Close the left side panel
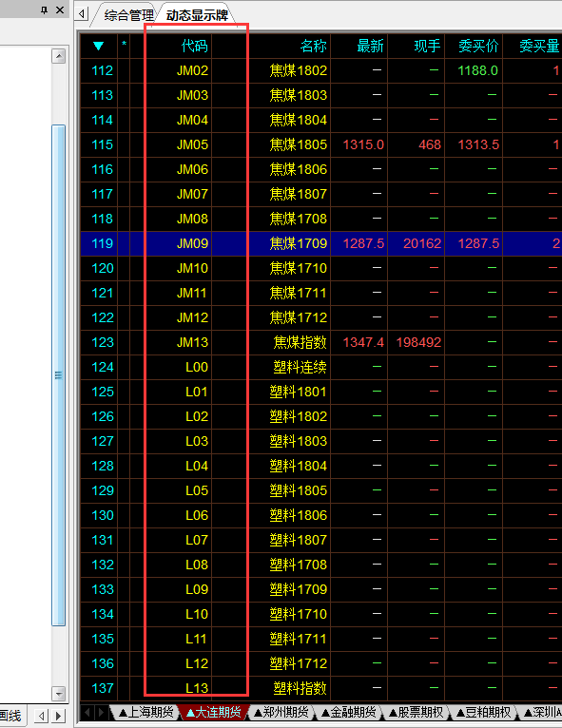 60,10
